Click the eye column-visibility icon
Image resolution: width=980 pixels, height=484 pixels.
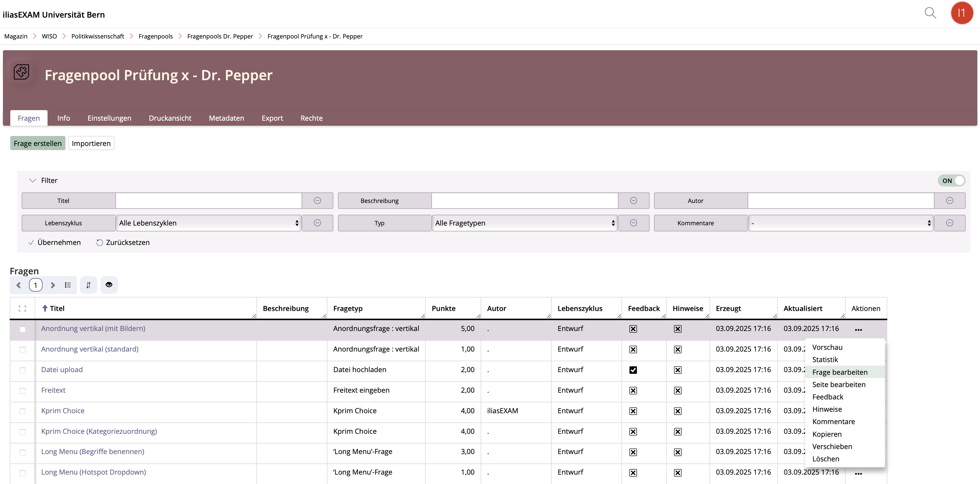[x=109, y=285]
